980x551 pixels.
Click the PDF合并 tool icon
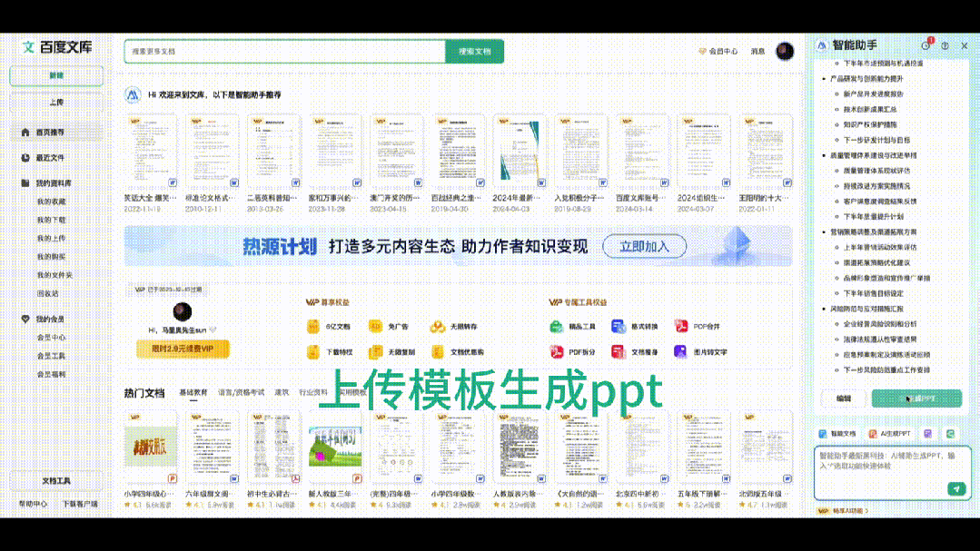point(681,327)
